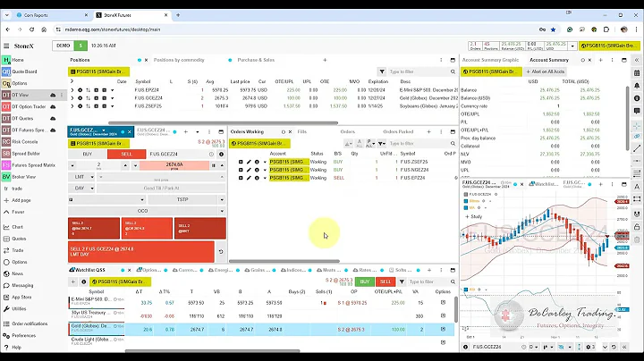This screenshot has width=644, height=361.
Task: Click SELL 2 at market red button
Action: [x=200, y=229]
